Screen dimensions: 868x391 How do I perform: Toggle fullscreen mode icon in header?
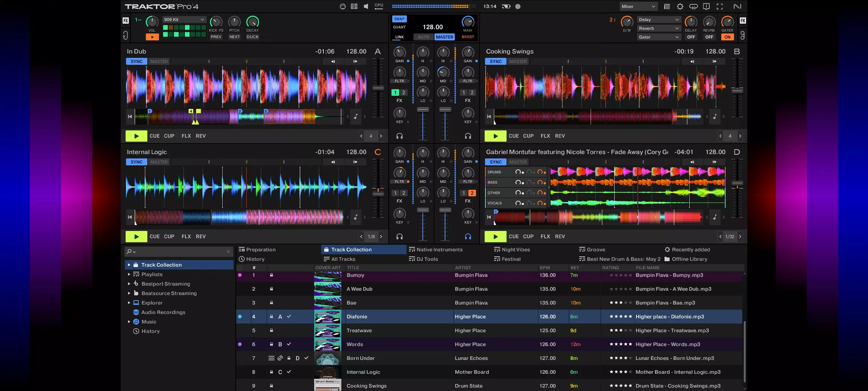coord(719,7)
